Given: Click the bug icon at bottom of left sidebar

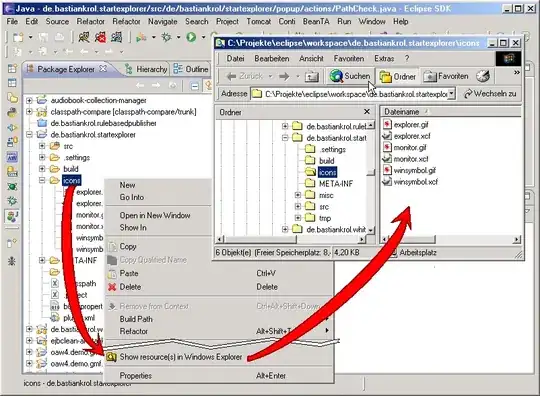Looking at the screenshot, I should tap(12, 261).
